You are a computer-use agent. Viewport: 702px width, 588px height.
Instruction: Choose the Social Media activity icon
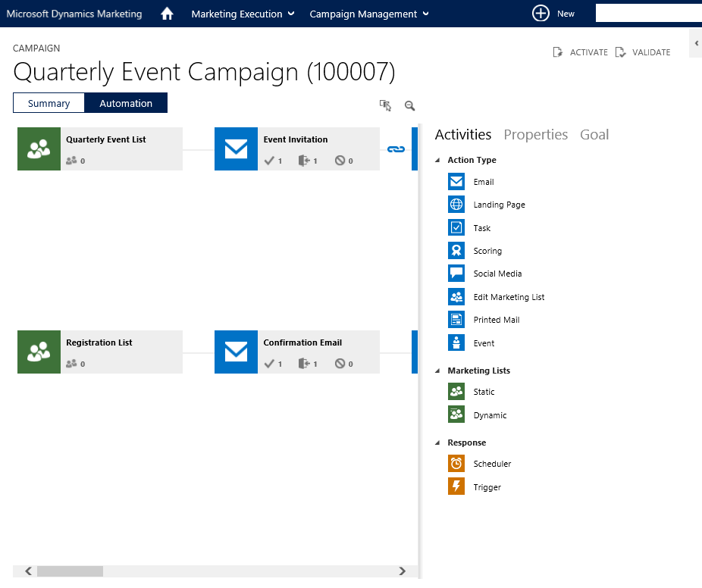click(x=456, y=274)
